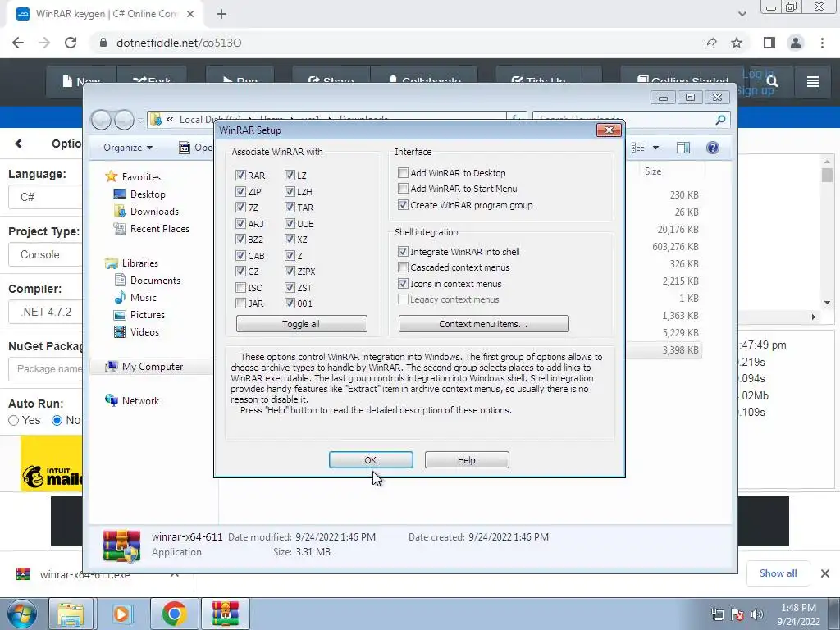
Task: Enable Cascaded context menus option
Action: coord(403,267)
